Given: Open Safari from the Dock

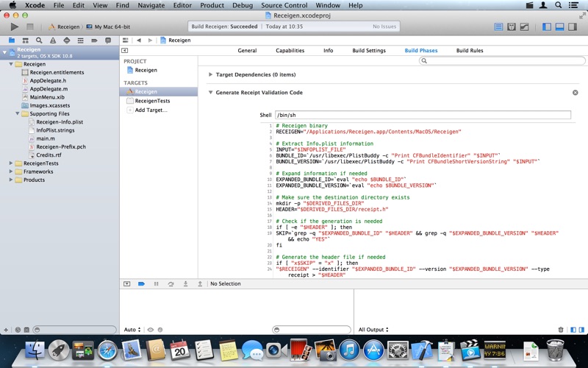Looking at the screenshot, I should tap(107, 350).
